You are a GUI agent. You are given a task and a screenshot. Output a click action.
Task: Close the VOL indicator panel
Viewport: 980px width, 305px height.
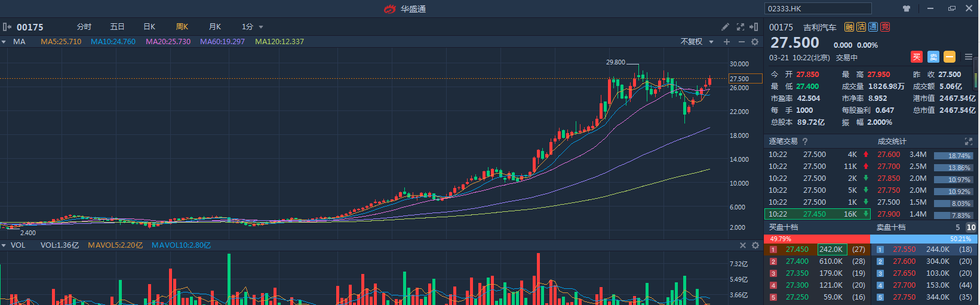pos(743,245)
